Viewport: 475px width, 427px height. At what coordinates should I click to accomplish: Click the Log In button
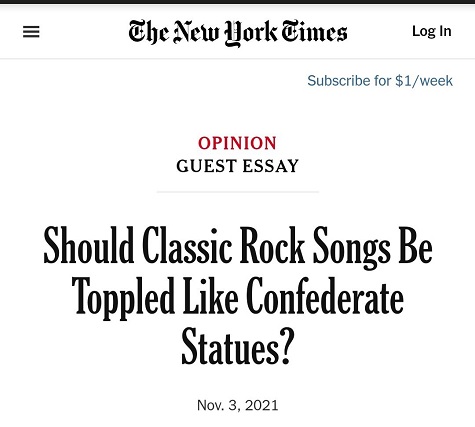pos(432,31)
